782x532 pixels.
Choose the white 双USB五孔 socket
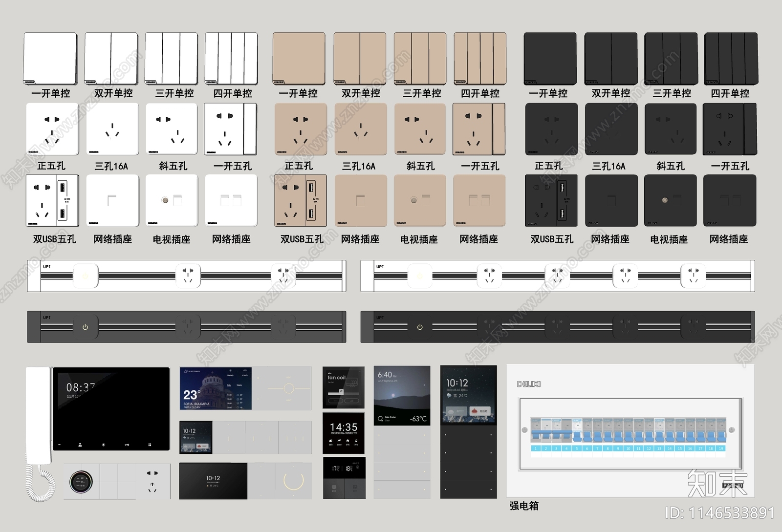point(52,200)
